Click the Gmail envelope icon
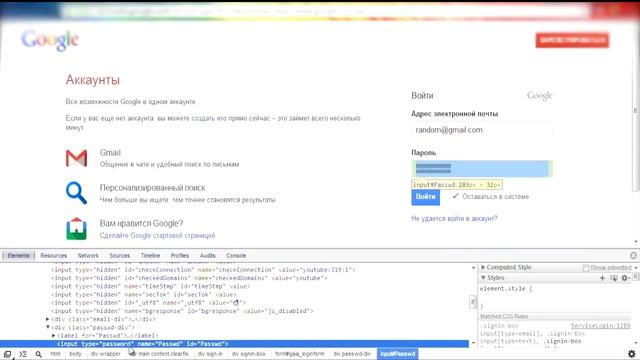Screen dimensions: 640x360 click(76, 158)
